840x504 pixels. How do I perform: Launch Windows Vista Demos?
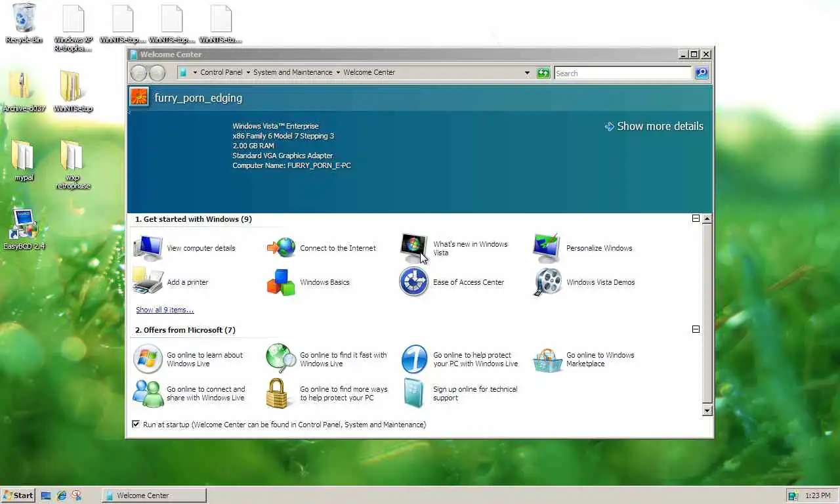click(x=584, y=282)
